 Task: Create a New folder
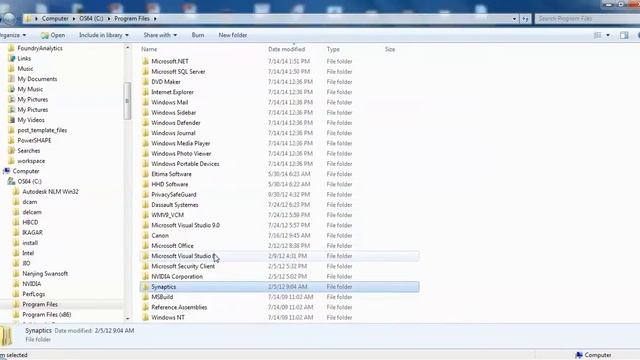coord(233,35)
